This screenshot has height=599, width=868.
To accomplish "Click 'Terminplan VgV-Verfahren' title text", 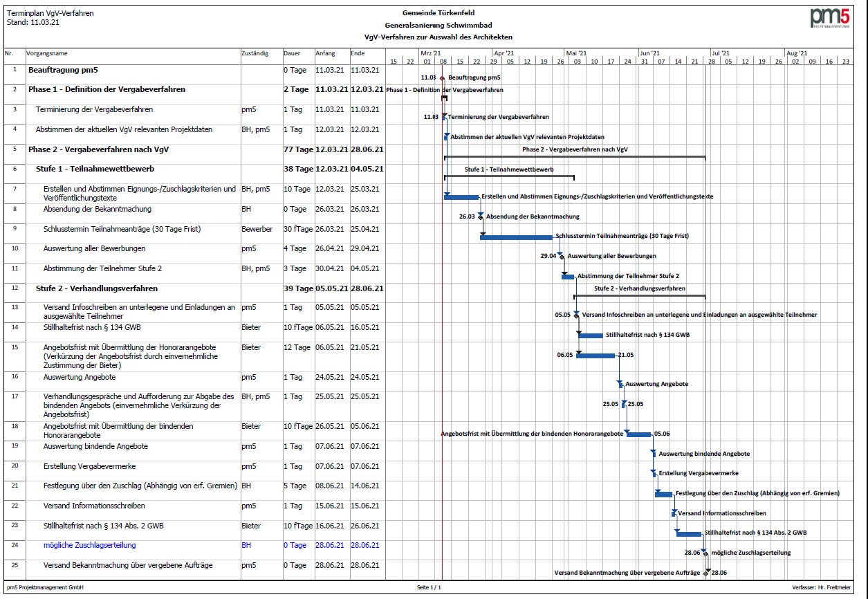I will click(x=50, y=13).
